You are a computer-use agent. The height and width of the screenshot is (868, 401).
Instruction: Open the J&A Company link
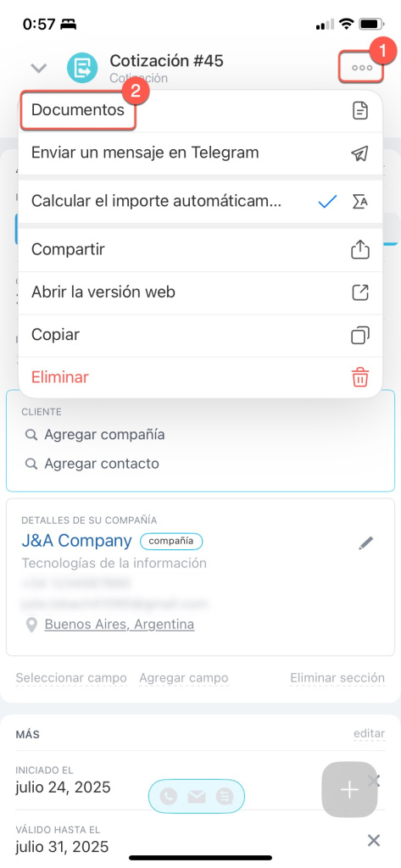[x=77, y=541]
